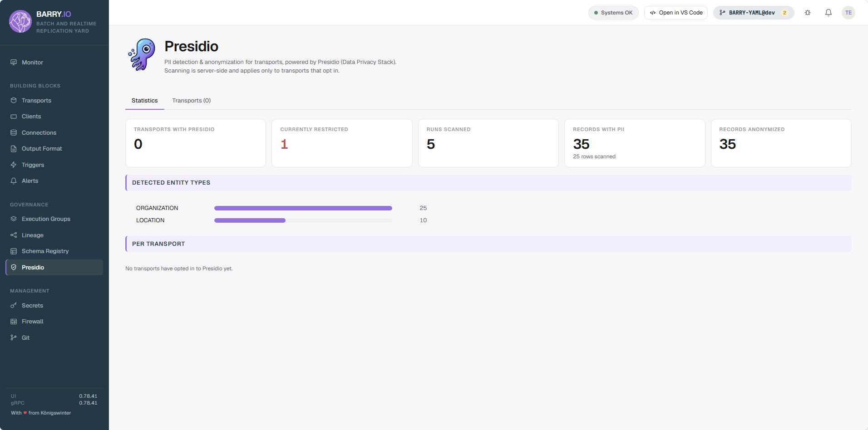This screenshot has width=868, height=430.
Task: Click the Output Format file icon
Action: [x=14, y=149]
